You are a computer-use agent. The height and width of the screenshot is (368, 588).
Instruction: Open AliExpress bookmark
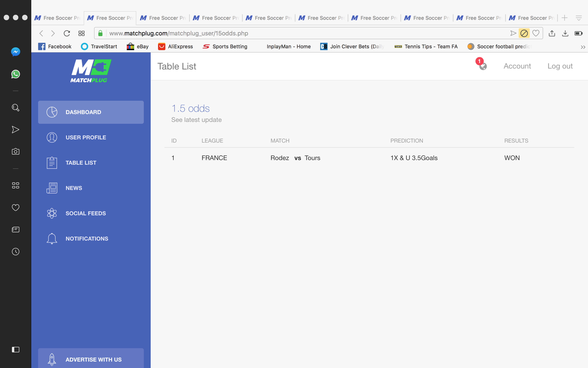click(x=175, y=46)
